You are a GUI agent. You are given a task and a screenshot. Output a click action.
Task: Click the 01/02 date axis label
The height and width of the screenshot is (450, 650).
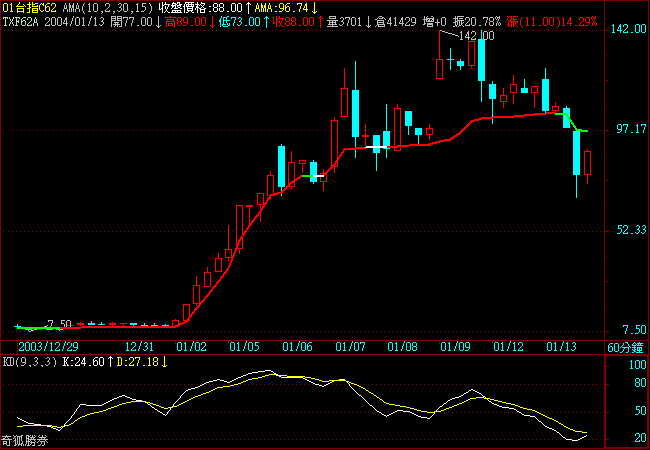191,346
